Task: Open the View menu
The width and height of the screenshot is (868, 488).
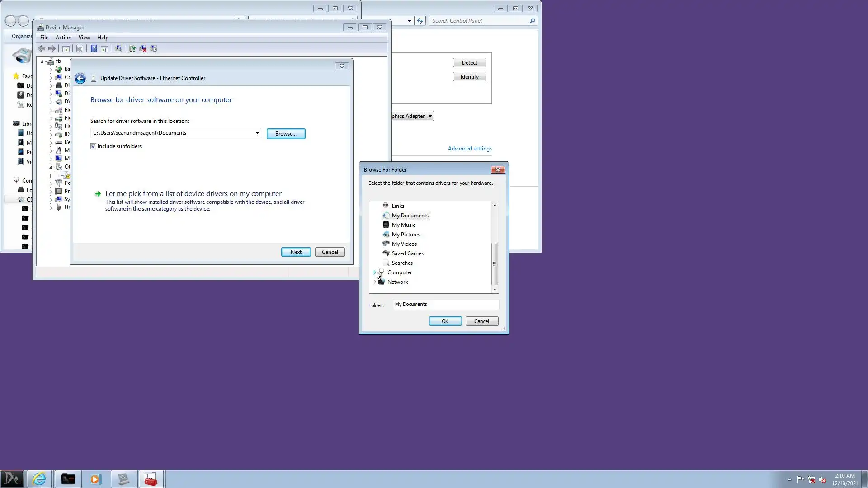Action: click(84, 38)
